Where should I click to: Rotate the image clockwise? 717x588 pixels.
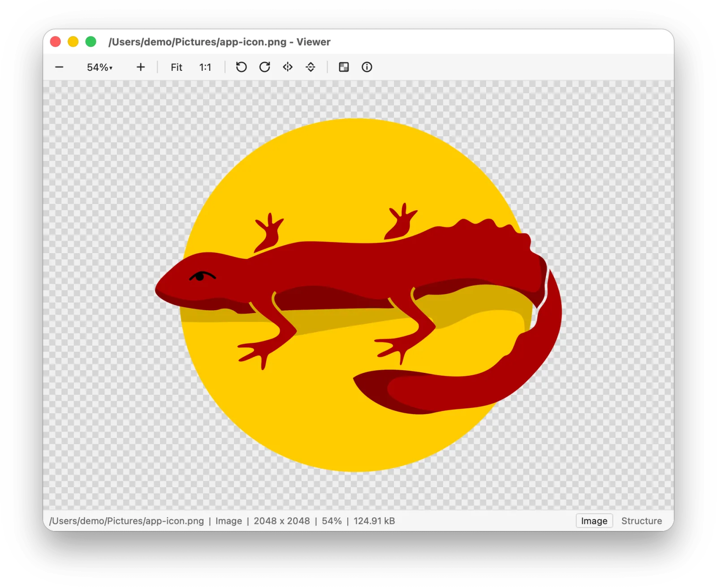[265, 67]
